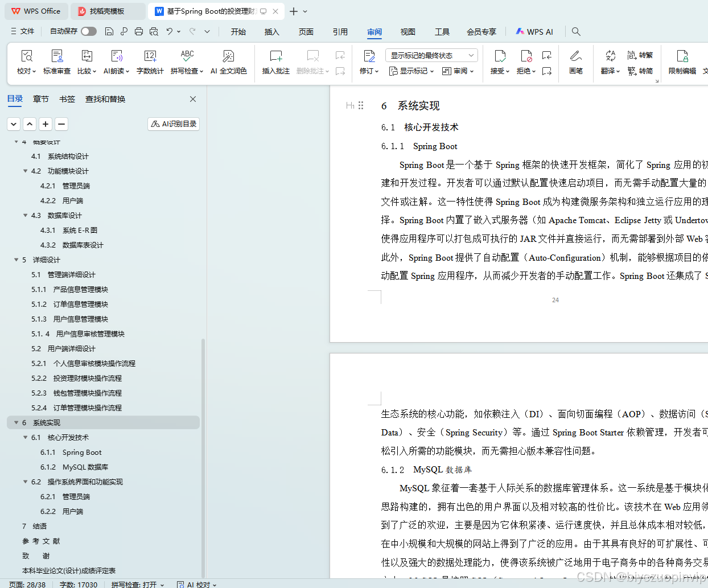
Task: Click the print icon in quick toolbar
Action: pyautogui.click(x=139, y=31)
